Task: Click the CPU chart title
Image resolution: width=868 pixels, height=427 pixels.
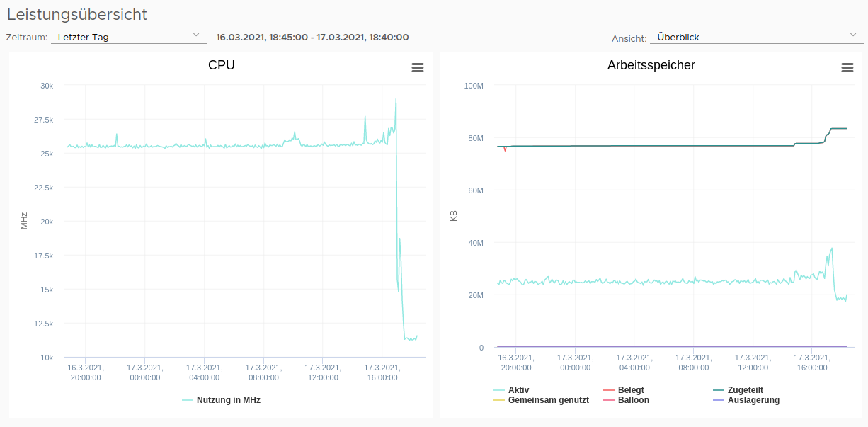Action: 222,65
